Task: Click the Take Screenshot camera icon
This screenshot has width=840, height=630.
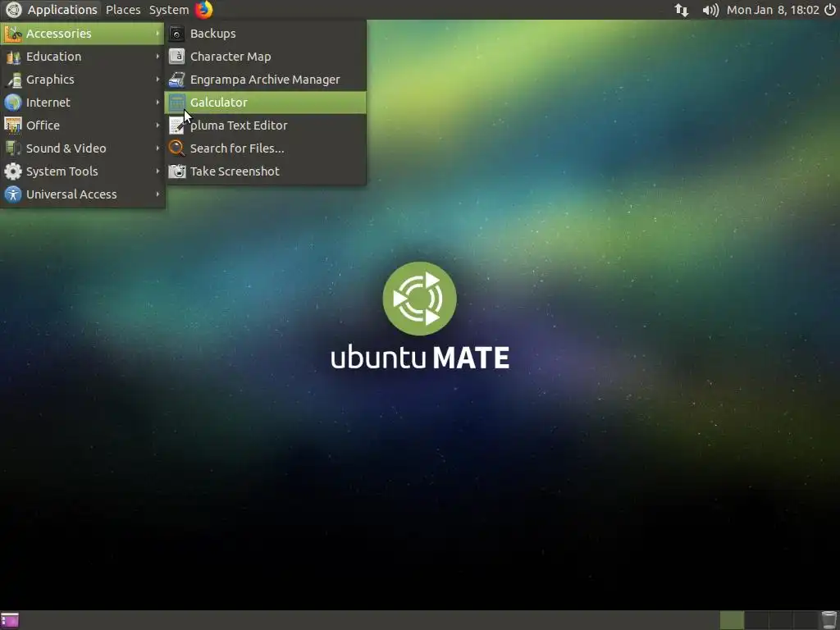Action: coord(177,171)
